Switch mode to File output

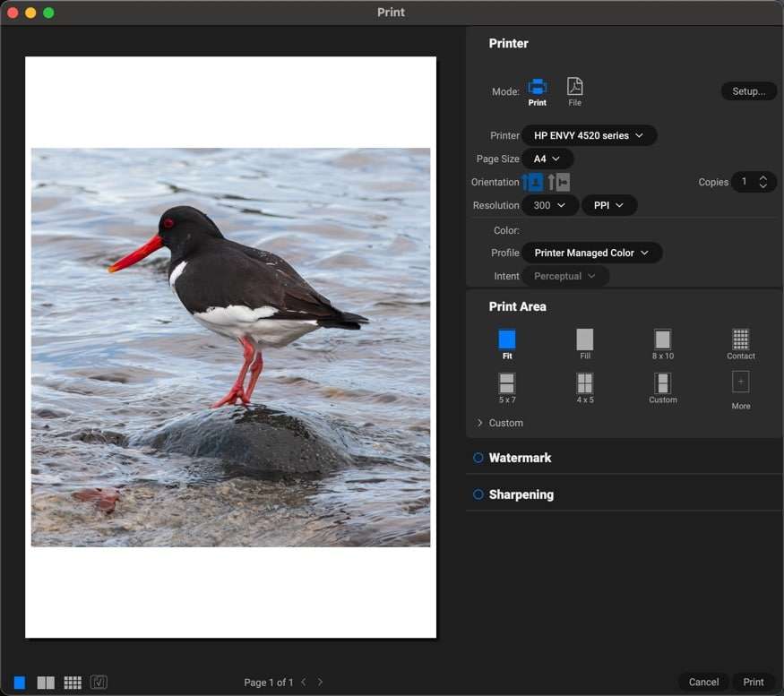(574, 92)
